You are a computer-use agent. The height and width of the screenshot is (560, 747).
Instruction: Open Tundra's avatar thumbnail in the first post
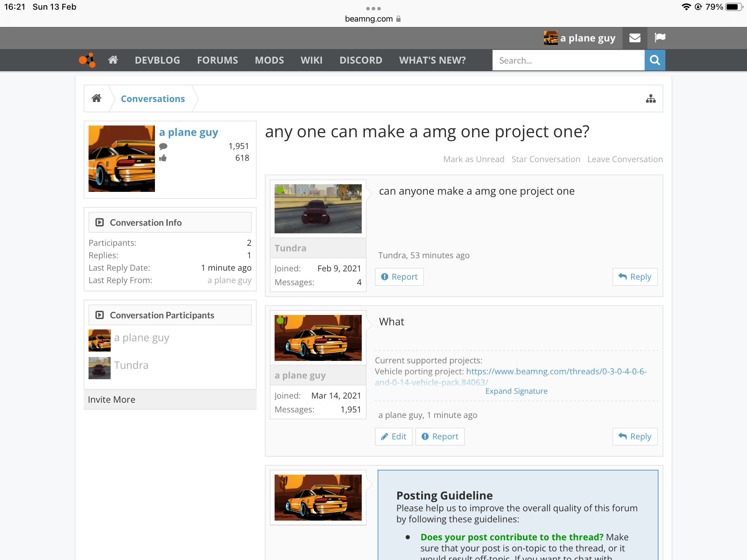pos(318,209)
